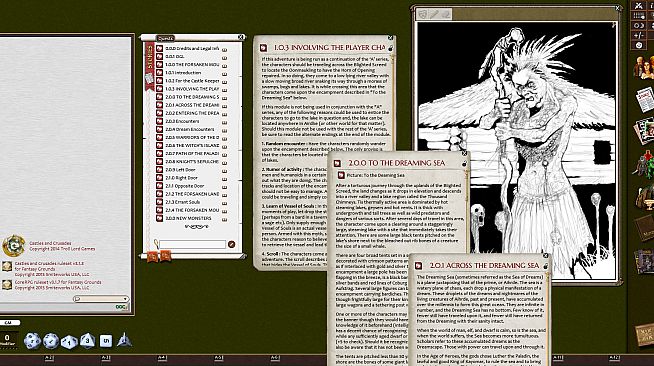Click the third tool icon in image toolbar

tap(446, 15)
